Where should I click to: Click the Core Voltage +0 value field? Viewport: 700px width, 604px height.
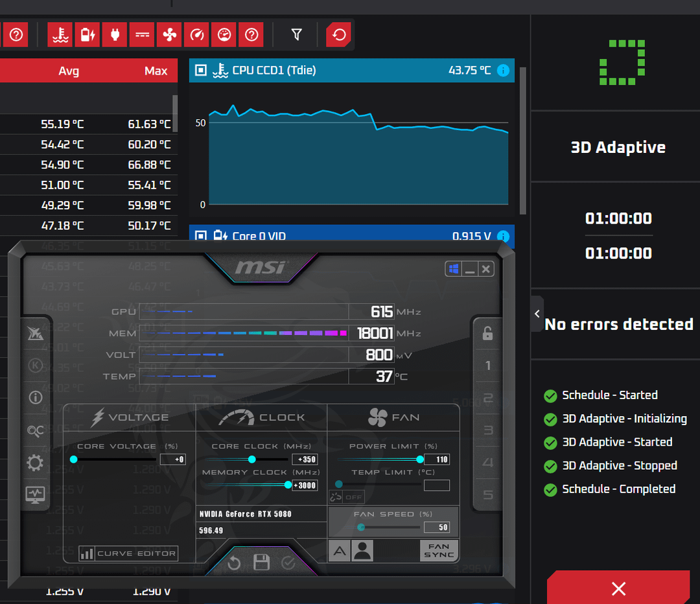pyautogui.click(x=173, y=459)
